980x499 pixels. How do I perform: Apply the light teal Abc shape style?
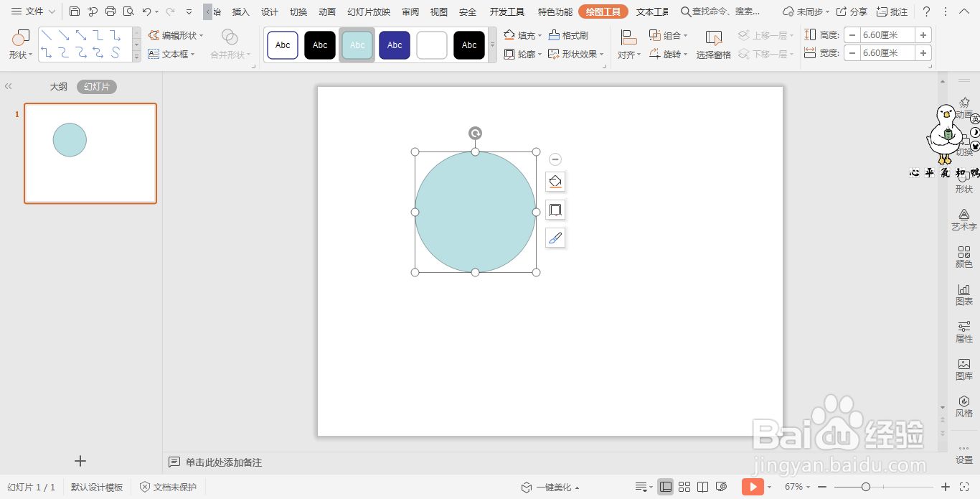coord(357,45)
